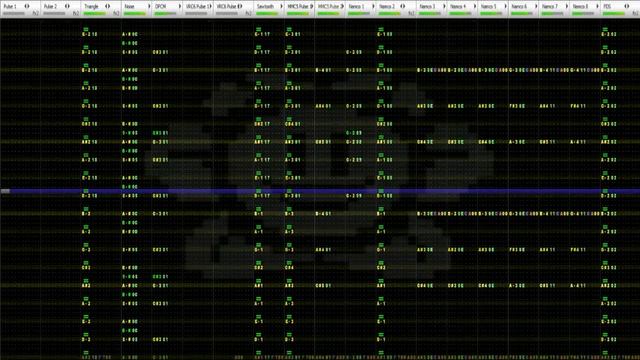Select the top-row G-3 01 MMC5 Pulse 1 note
This screenshot has height=360, width=640.
(x=293, y=34)
